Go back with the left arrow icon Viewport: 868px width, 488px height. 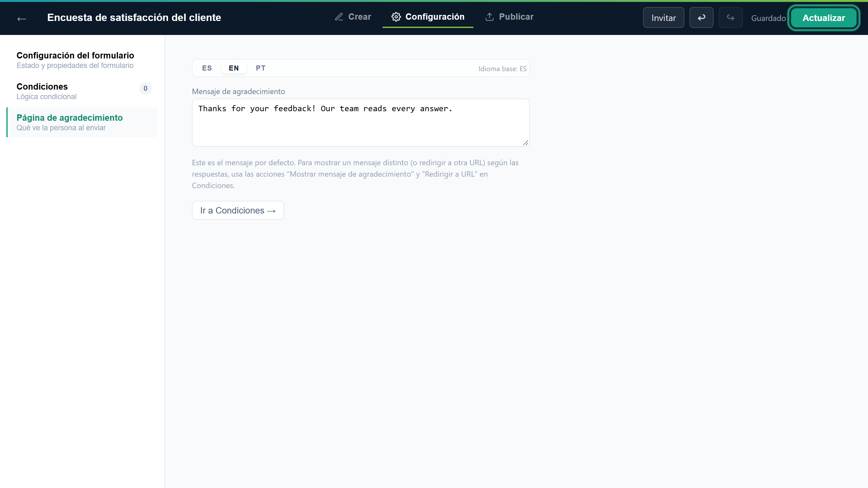(22, 19)
